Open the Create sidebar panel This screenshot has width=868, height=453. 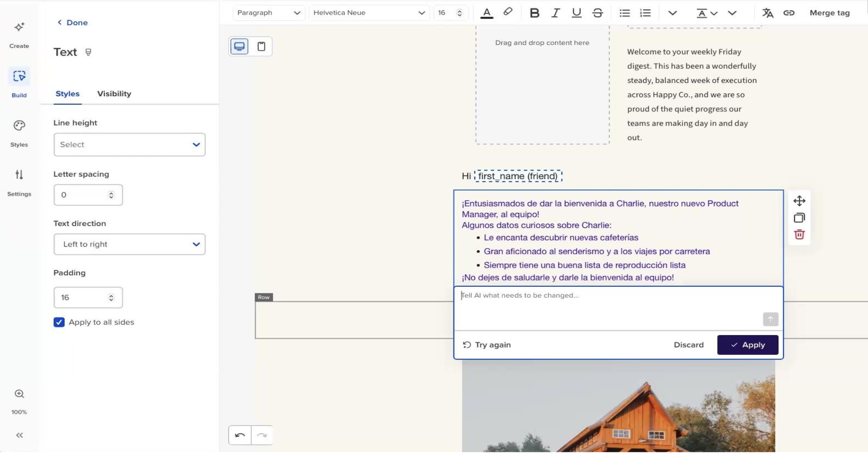tap(19, 34)
